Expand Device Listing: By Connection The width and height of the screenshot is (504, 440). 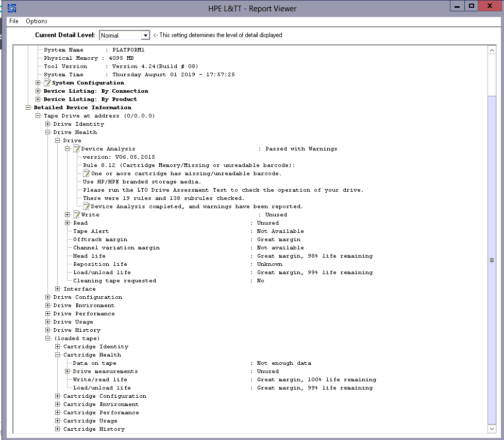(38, 91)
